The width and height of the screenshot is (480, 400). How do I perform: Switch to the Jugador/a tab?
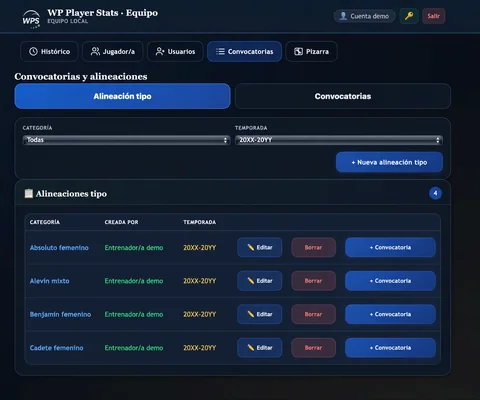point(113,51)
